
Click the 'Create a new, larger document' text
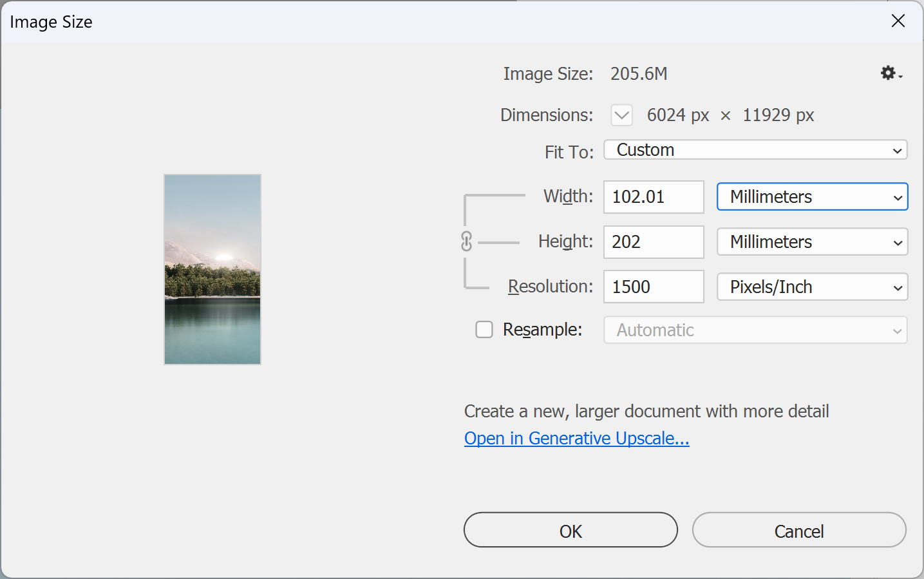[646, 412]
